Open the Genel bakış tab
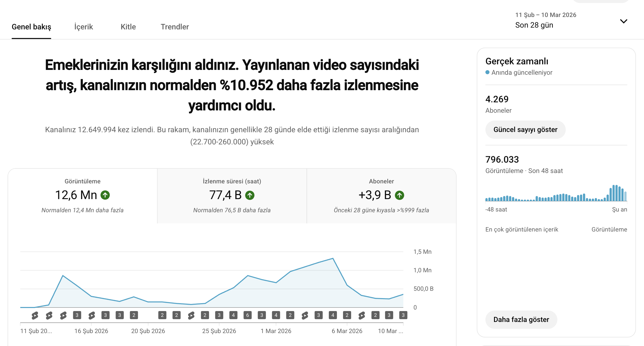This screenshot has height=346, width=644. pyautogui.click(x=31, y=27)
